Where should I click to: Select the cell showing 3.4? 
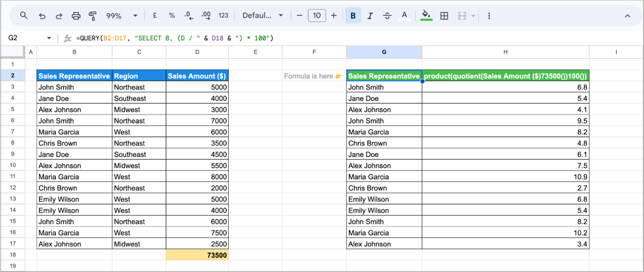point(505,244)
